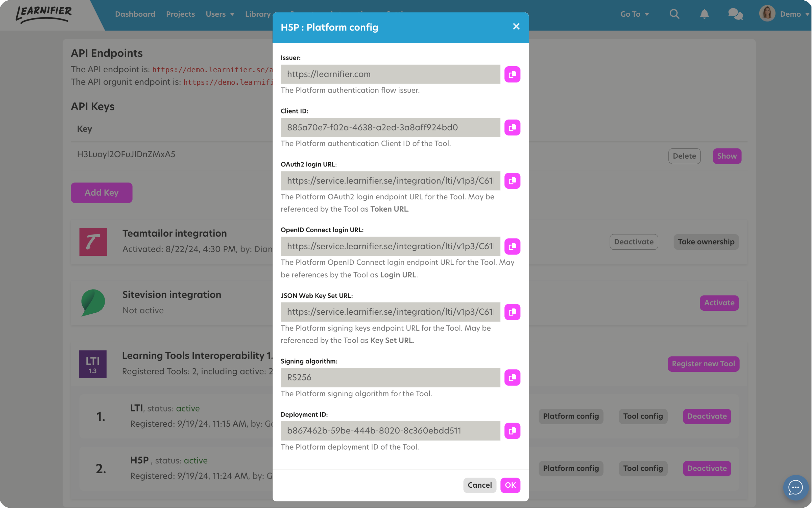Open Platform config for H5P tool
Viewport: 812px width, 508px height.
click(571, 469)
